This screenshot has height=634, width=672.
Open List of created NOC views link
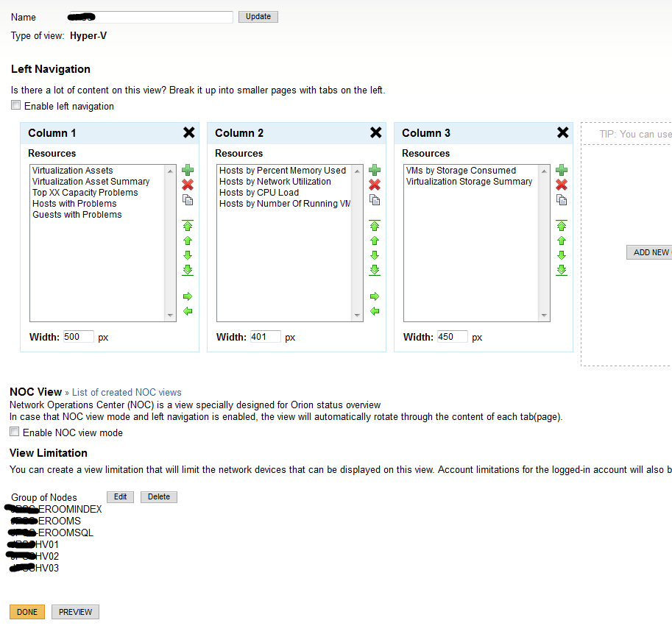click(x=127, y=393)
